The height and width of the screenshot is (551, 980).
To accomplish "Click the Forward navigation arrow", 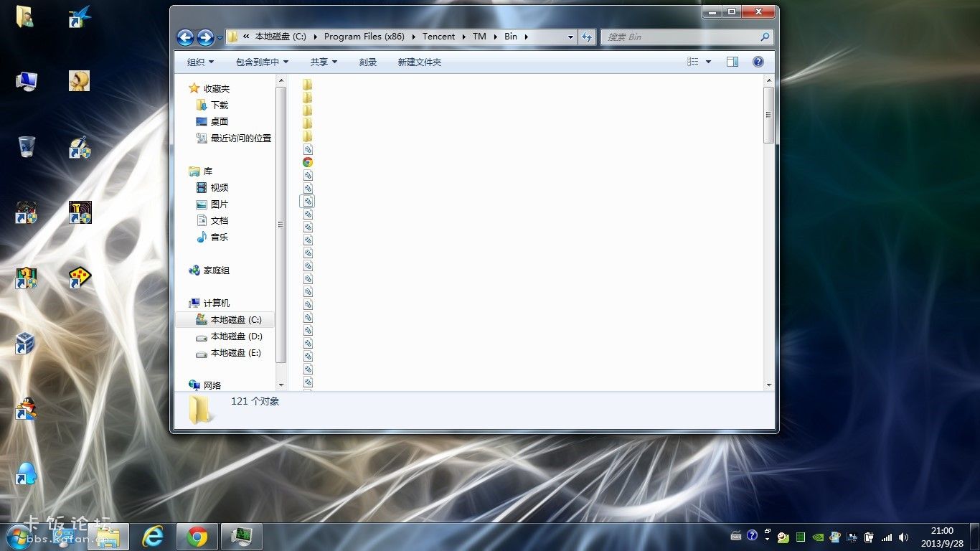I will [205, 37].
